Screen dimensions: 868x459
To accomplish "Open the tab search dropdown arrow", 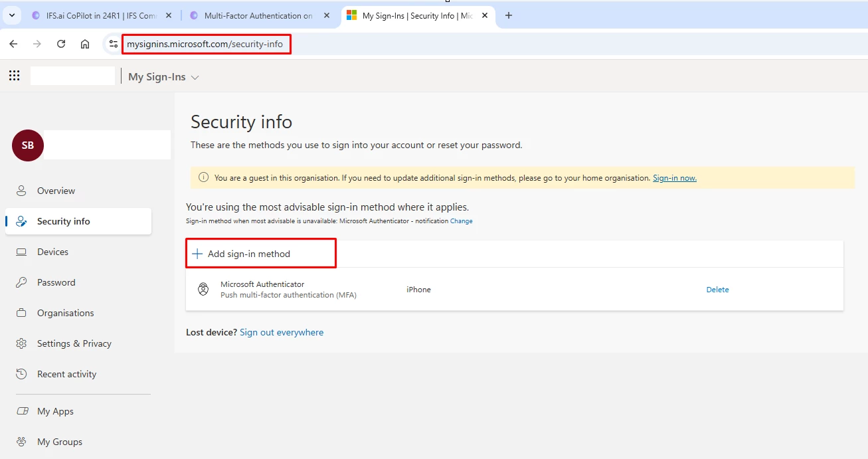I will [x=11, y=15].
